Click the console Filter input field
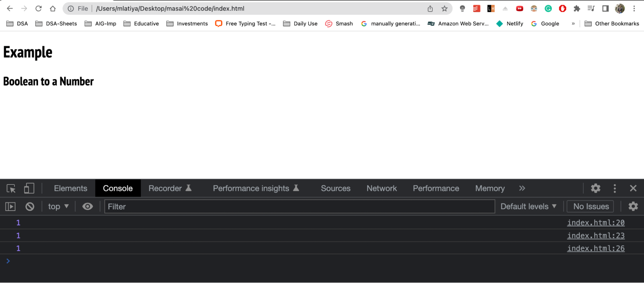 point(300,206)
